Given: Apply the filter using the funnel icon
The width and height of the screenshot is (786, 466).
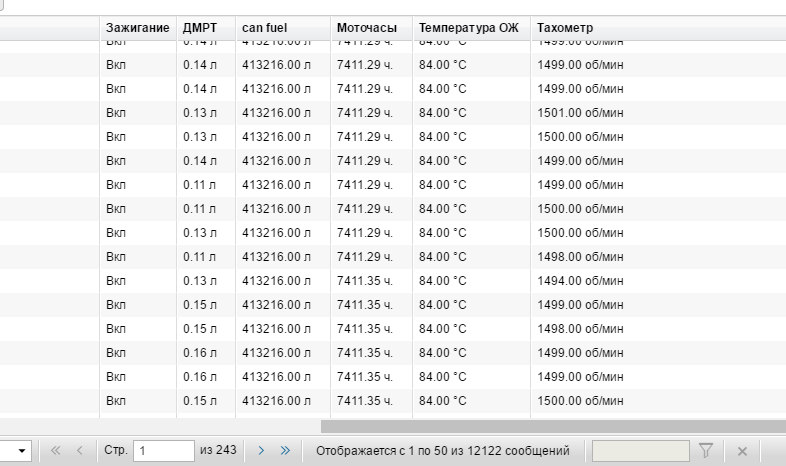Looking at the screenshot, I should [x=705, y=451].
